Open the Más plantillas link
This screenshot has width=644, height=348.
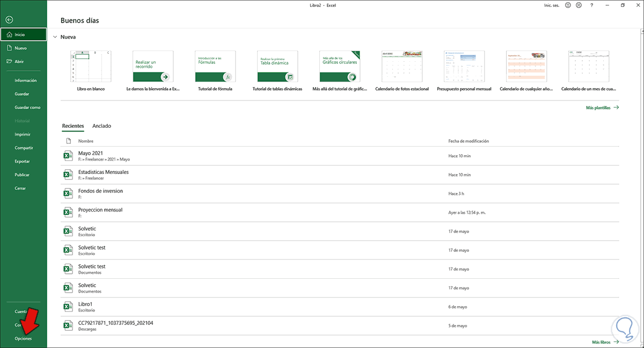click(x=602, y=107)
